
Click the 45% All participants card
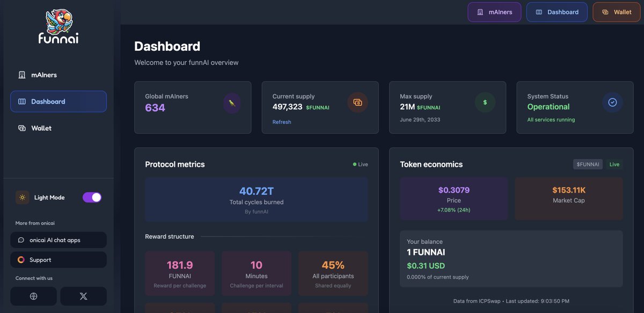333,273
